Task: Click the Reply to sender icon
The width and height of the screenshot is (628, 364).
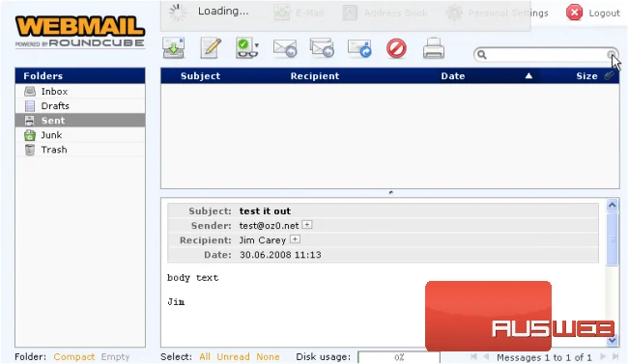Action: click(x=285, y=48)
